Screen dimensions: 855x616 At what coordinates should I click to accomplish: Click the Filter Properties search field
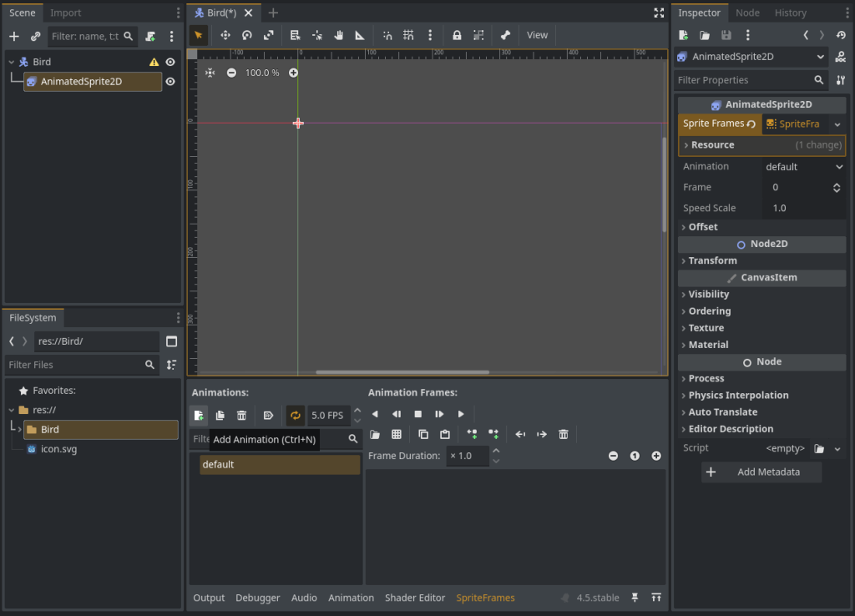(743, 80)
